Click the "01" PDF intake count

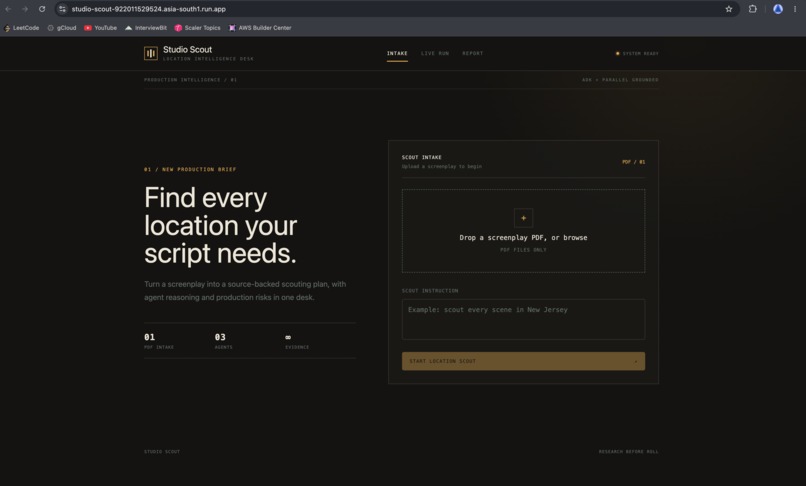click(x=150, y=337)
